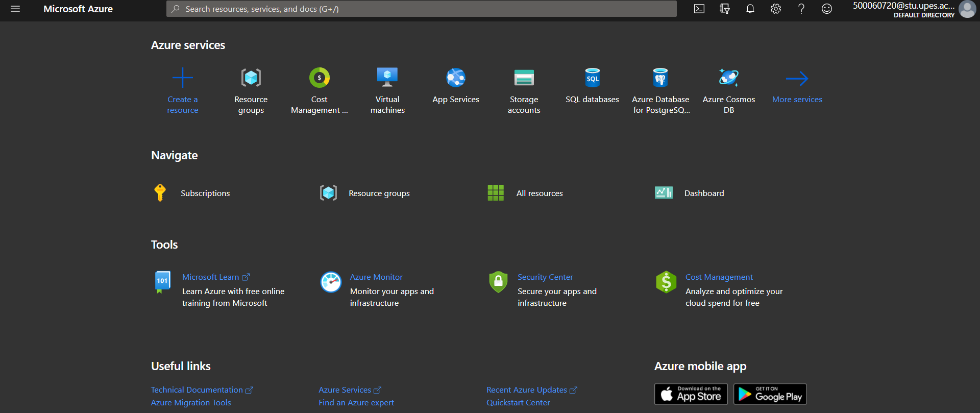Open Azure Cosmos DB service icon
The image size is (980, 413).
click(729, 78)
